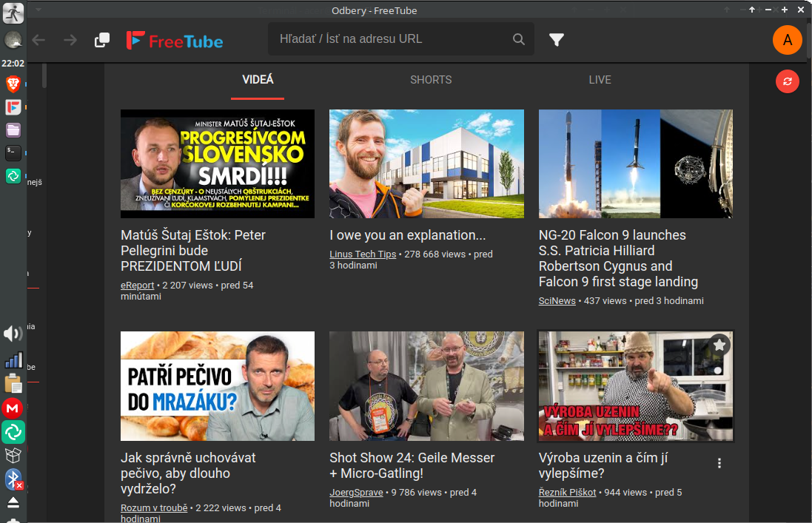Play the Výroba uzenin thumbnail
Image resolution: width=812 pixels, height=523 pixels.
coord(635,386)
